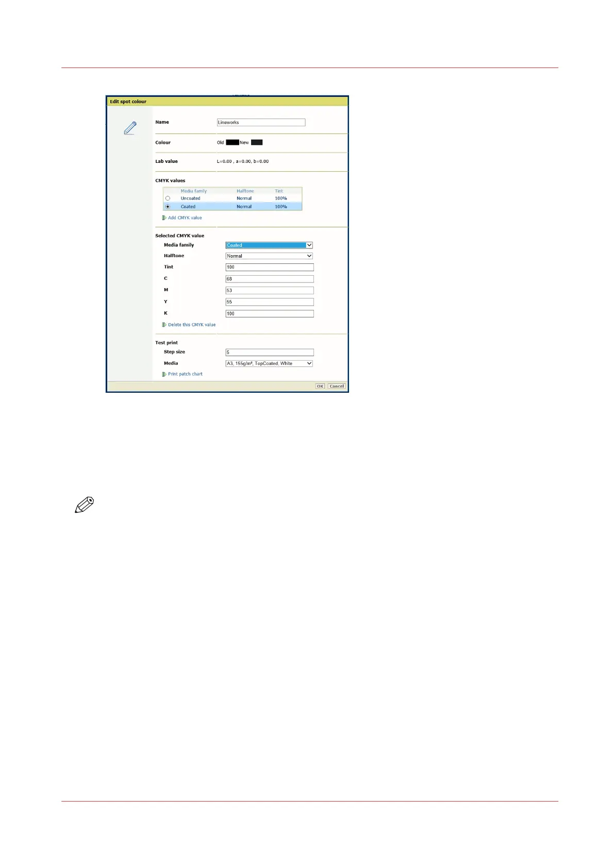Click the Tint input field
Viewport: 614px width, 868px height.
(270, 268)
